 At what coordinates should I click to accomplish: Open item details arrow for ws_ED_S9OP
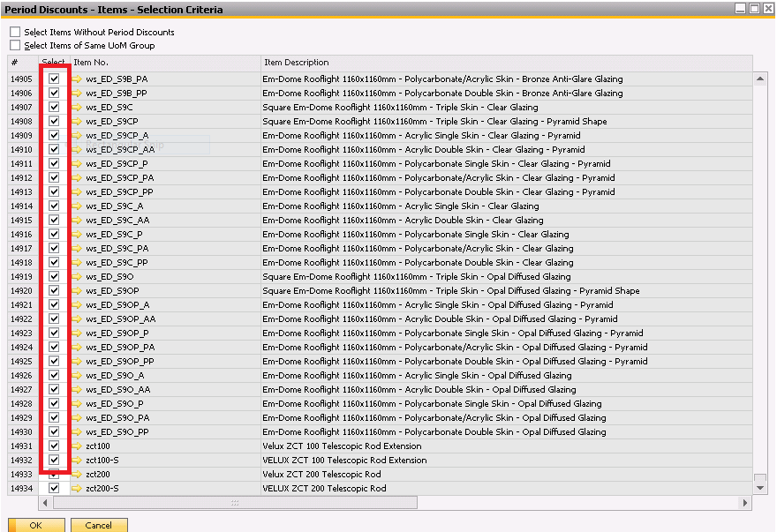(77, 291)
